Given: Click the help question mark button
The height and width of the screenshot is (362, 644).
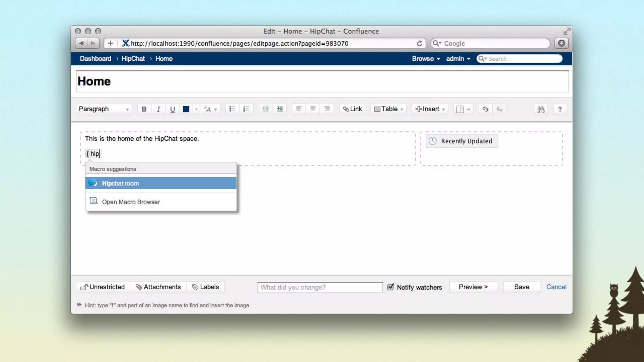Looking at the screenshot, I should 560,109.
